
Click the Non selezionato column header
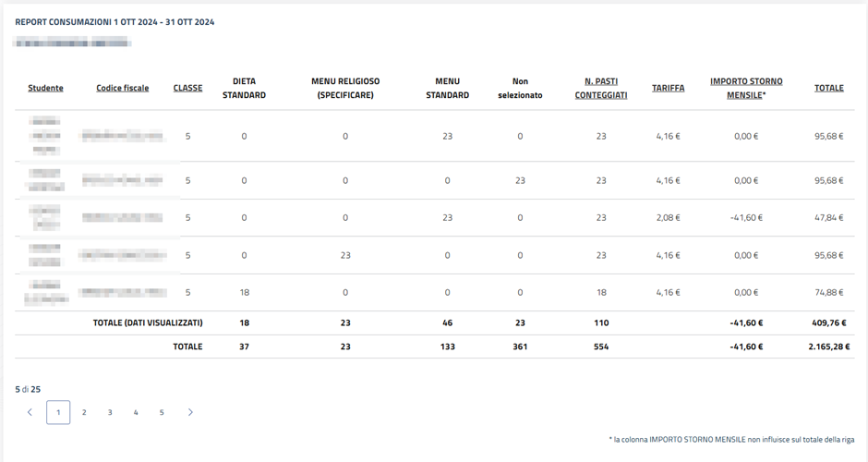(x=520, y=88)
